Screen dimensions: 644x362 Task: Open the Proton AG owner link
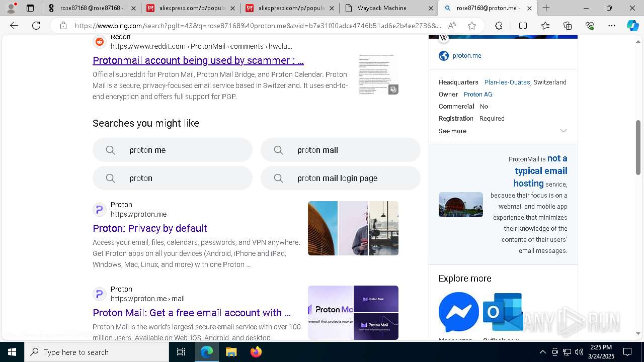click(478, 95)
